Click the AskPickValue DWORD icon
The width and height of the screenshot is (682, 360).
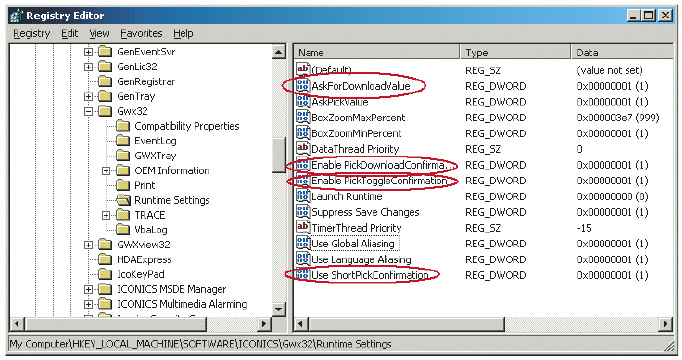(303, 101)
